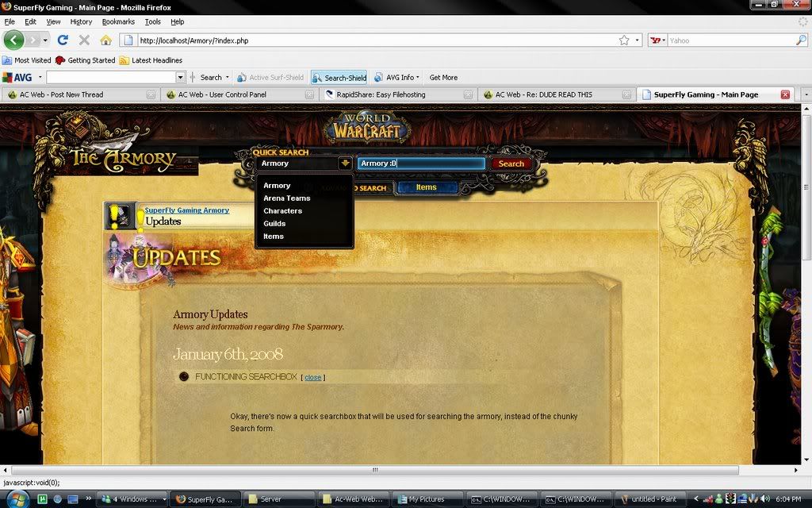Open the AVG Info menu

[396, 77]
